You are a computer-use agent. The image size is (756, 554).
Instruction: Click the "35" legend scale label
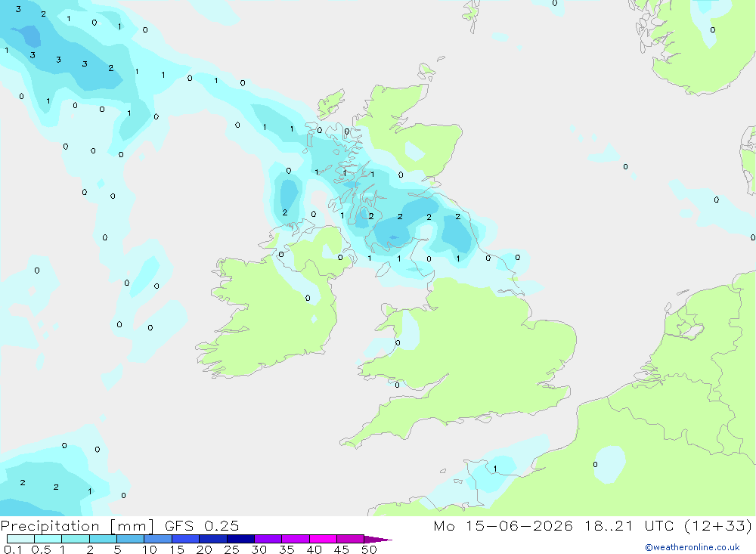pos(287,549)
